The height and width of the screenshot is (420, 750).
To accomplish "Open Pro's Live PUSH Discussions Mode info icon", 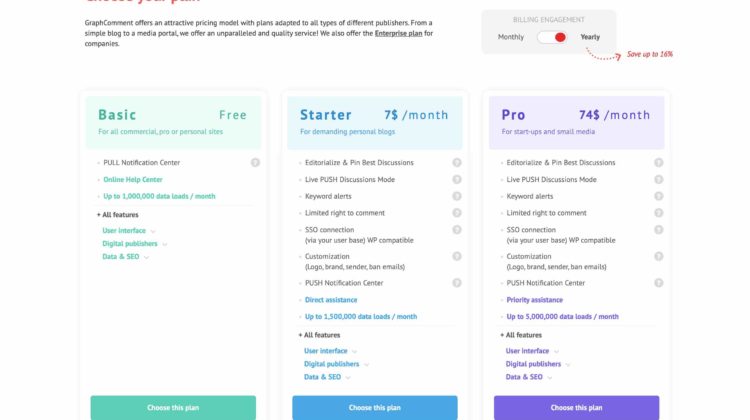I will pyautogui.click(x=659, y=179).
